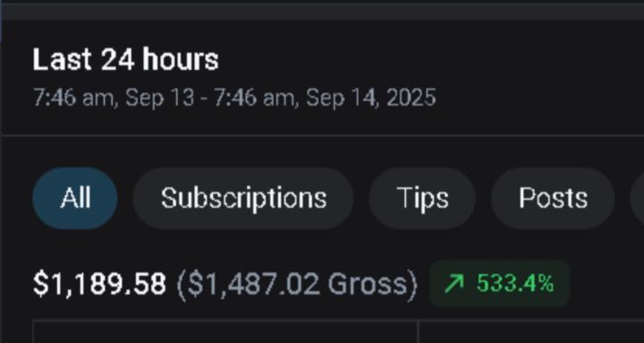Viewport: 644px width, 343px height.
Task: Click the left edge vertical bar
Action: point(1,21)
